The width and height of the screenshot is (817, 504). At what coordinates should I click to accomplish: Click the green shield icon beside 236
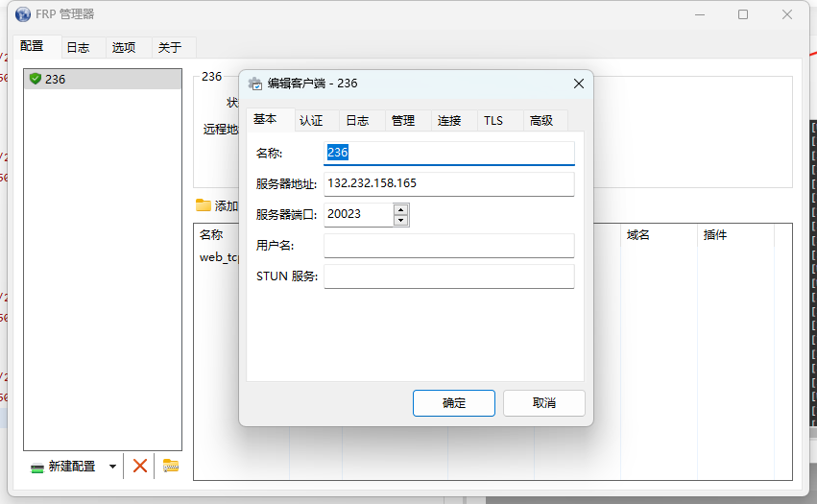[36, 79]
